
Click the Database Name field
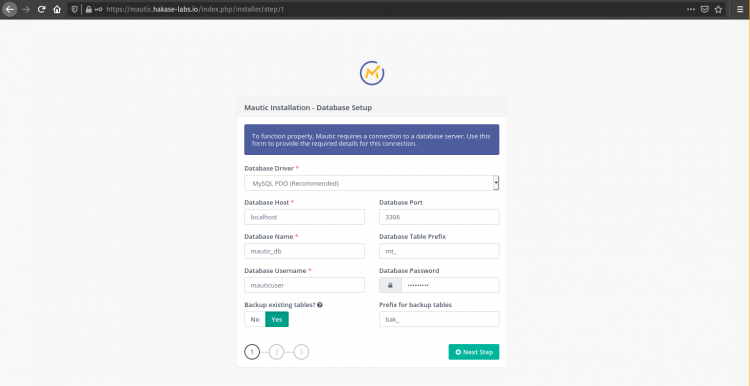click(x=304, y=251)
